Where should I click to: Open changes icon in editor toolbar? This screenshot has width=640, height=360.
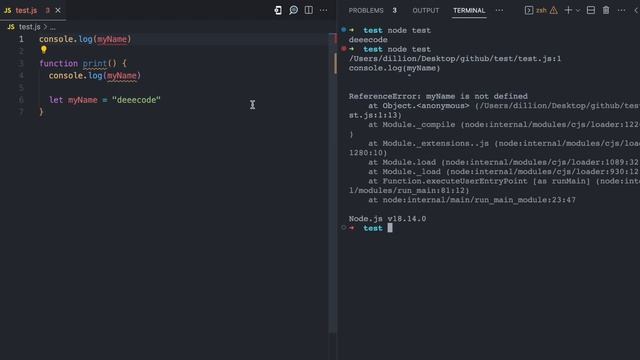[278, 10]
